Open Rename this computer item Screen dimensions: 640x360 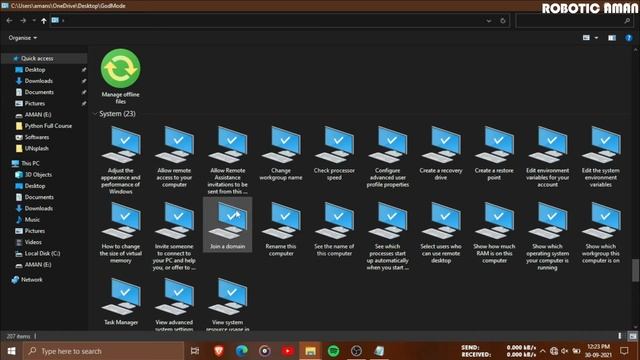(x=281, y=229)
